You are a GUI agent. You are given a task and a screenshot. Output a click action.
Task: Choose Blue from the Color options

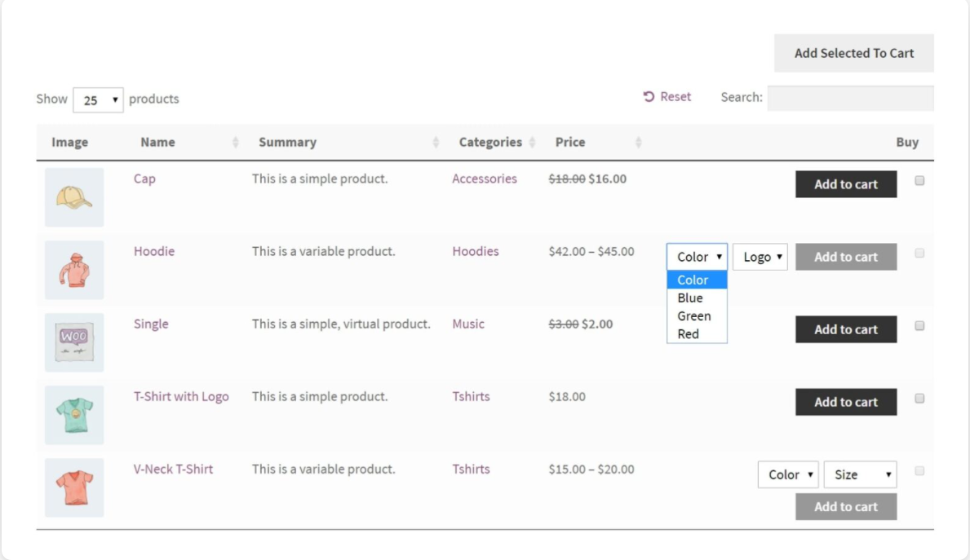click(690, 298)
